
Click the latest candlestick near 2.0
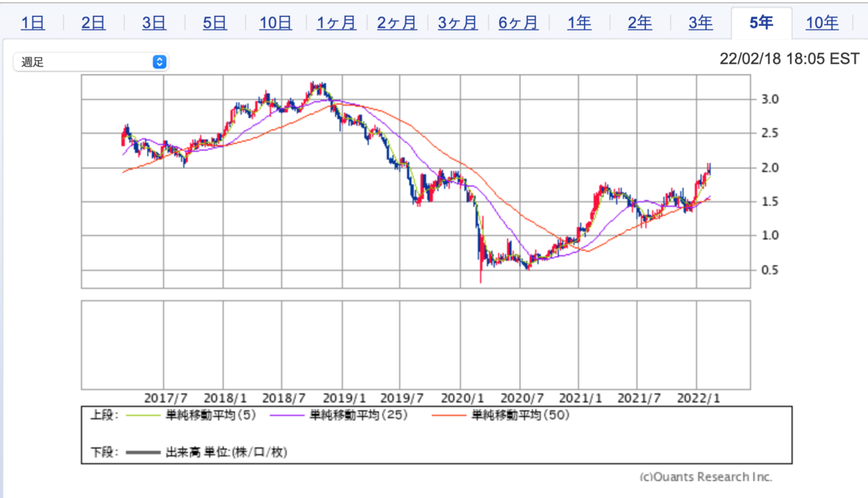(710, 168)
